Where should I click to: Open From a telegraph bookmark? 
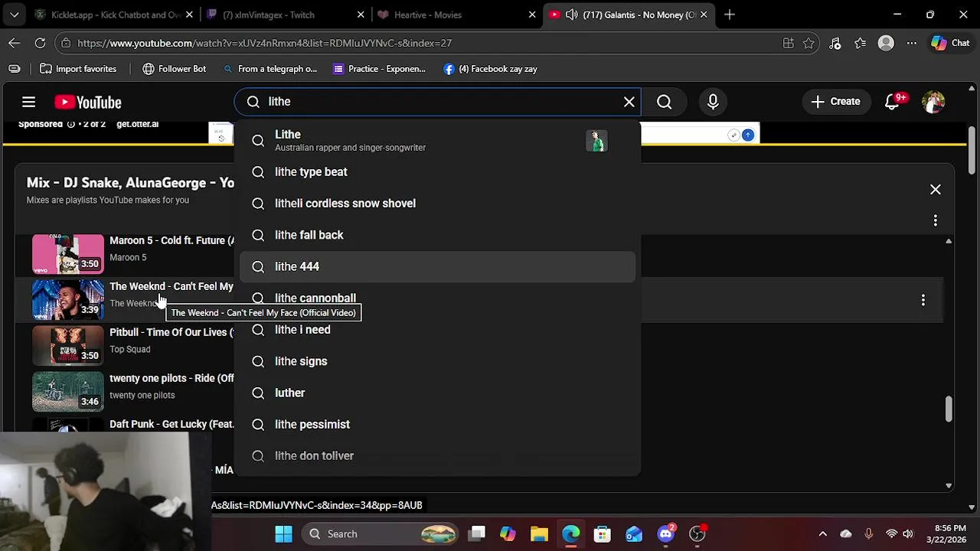(x=269, y=69)
